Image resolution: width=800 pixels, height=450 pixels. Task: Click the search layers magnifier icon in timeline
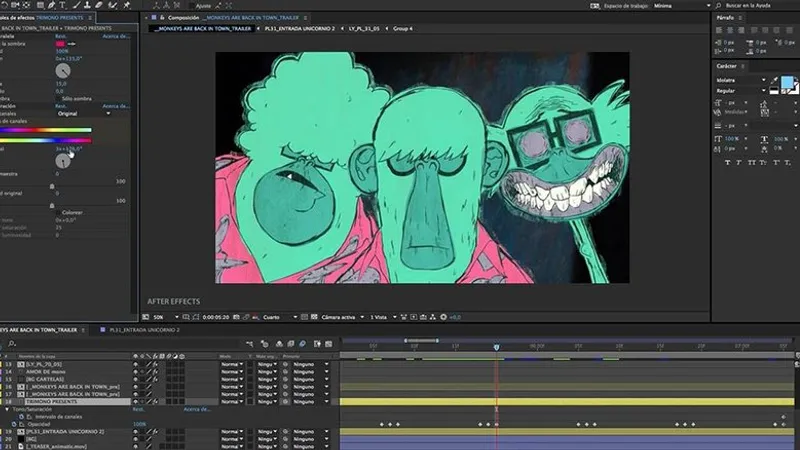12,344
